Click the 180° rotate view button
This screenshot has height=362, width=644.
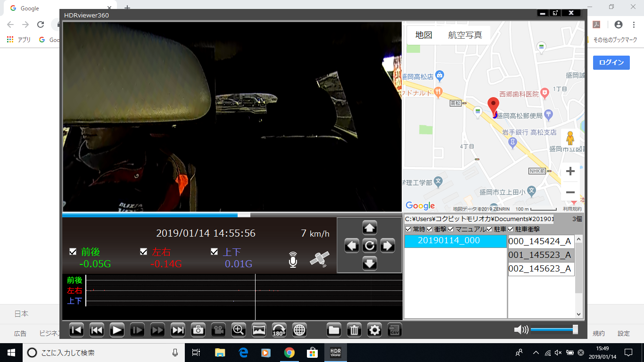[x=279, y=329]
